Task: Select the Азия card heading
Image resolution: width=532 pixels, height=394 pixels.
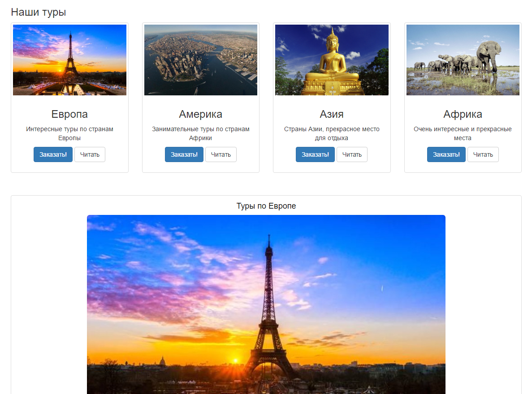Action: point(332,114)
